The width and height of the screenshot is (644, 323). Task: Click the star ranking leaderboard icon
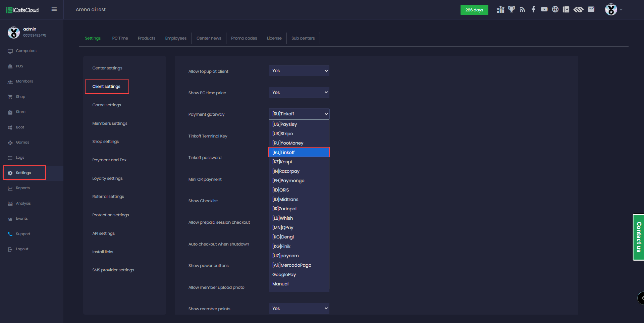click(x=500, y=9)
